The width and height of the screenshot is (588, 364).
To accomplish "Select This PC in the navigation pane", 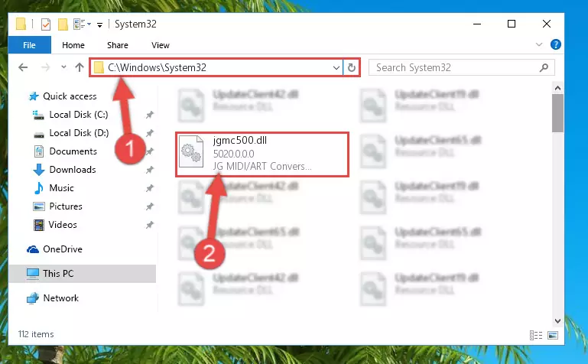I will pyautogui.click(x=58, y=274).
